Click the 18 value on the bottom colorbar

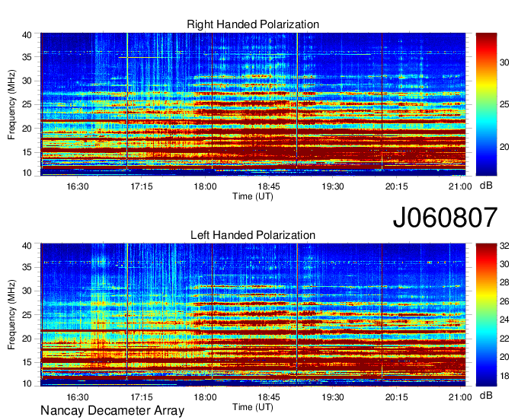pyautogui.click(x=504, y=376)
